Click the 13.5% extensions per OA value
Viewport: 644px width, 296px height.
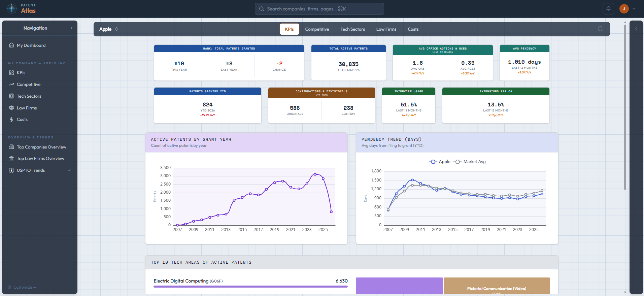pyautogui.click(x=496, y=105)
